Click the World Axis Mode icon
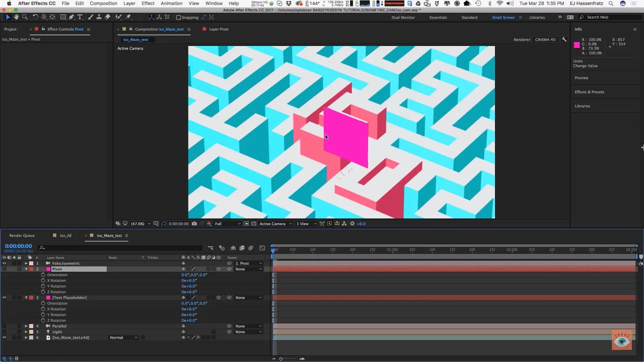The height and width of the screenshot is (362, 644). (x=159, y=17)
